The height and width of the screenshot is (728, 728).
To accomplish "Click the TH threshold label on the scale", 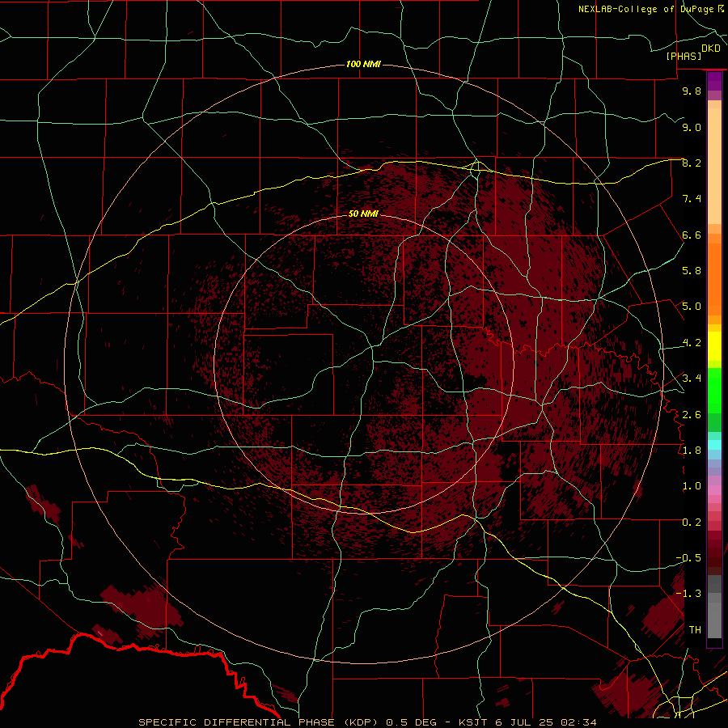I will (x=695, y=630).
